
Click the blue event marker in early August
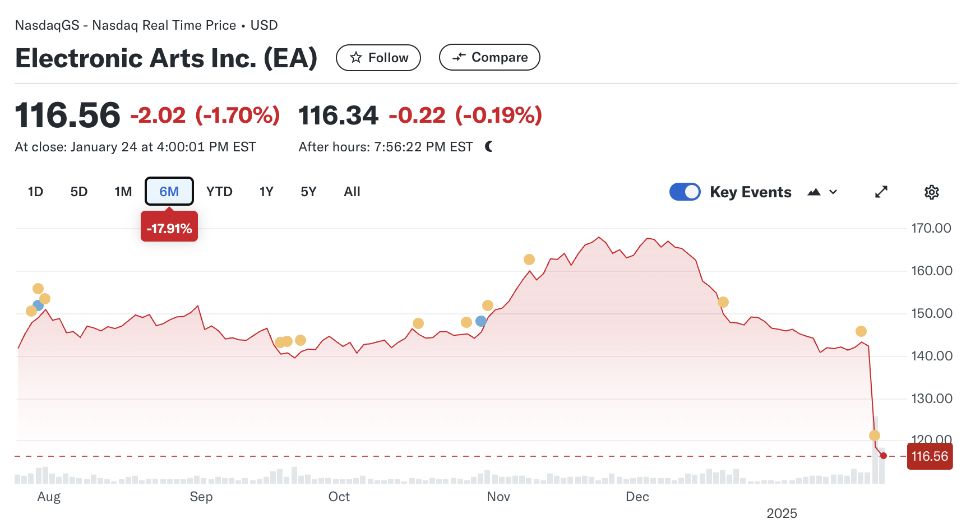(38, 305)
